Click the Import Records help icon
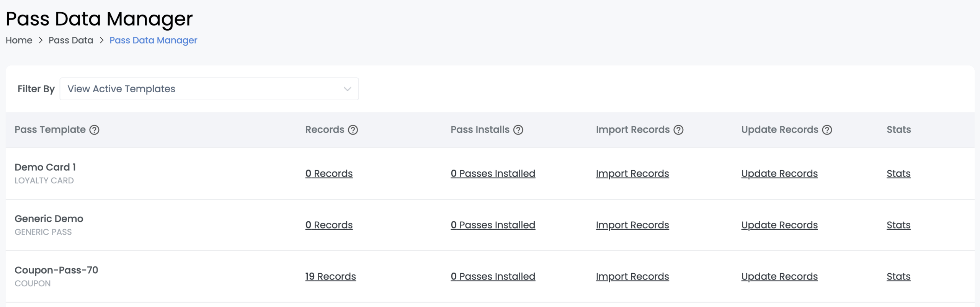This screenshot has width=980, height=307. (678, 130)
